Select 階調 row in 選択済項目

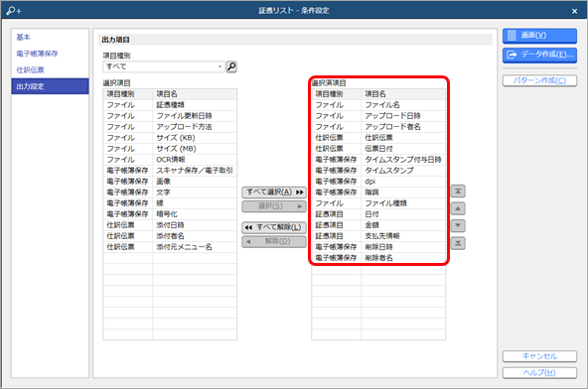tap(378, 193)
